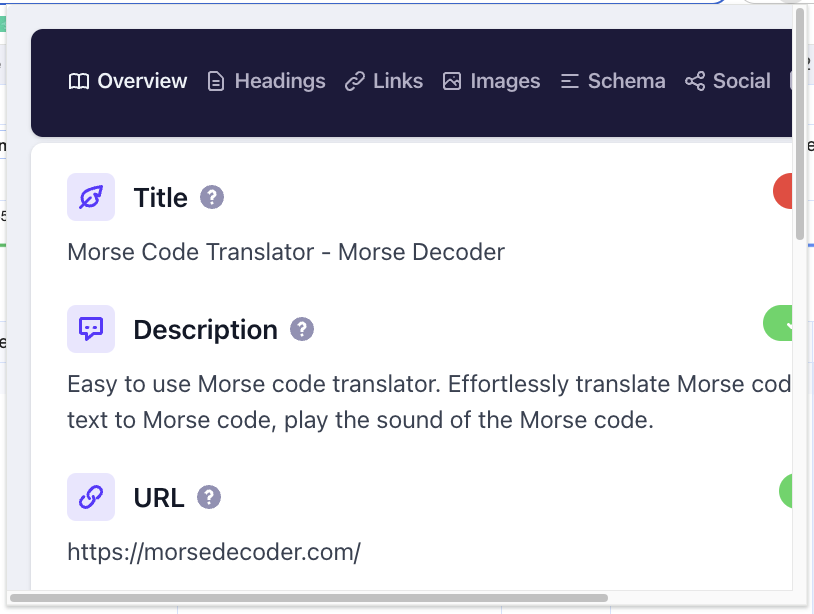Image resolution: width=814 pixels, height=614 pixels.
Task: Click the help icon next to URL
Action: point(209,497)
